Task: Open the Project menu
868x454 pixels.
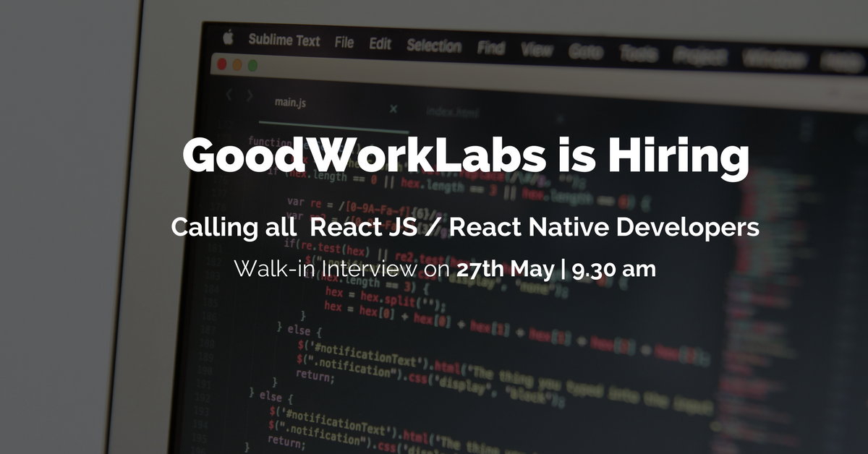Action: pyautogui.click(x=699, y=56)
